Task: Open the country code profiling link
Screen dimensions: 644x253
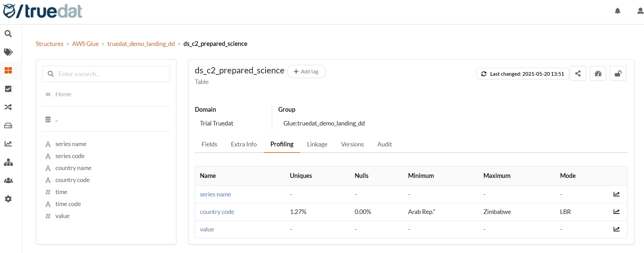Action: click(217, 212)
